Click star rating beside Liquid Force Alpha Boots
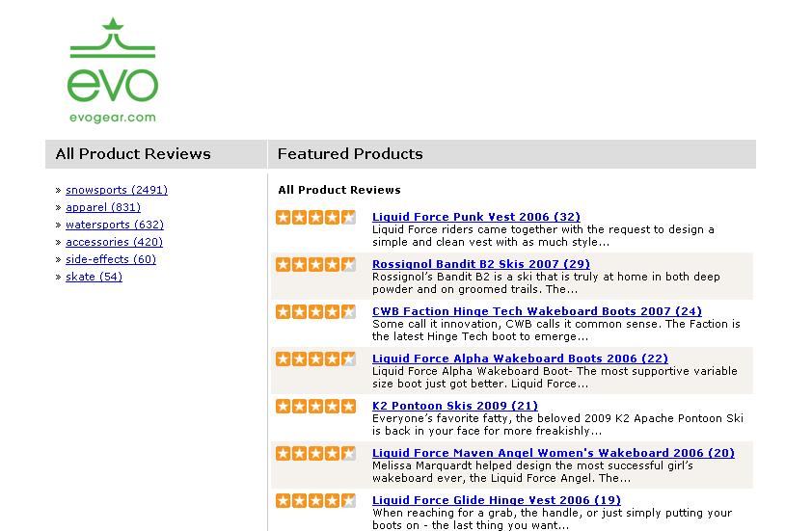The width and height of the screenshot is (812, 531). [x=315, y=359]
